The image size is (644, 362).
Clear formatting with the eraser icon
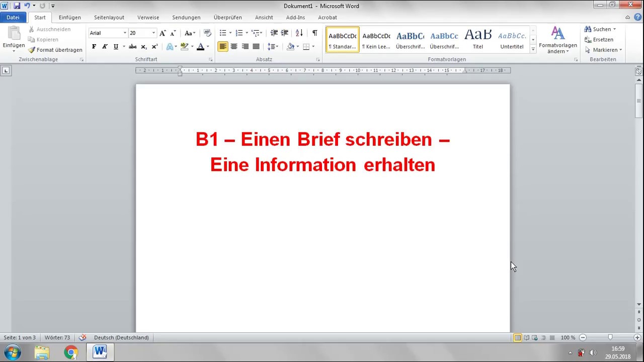207,33
